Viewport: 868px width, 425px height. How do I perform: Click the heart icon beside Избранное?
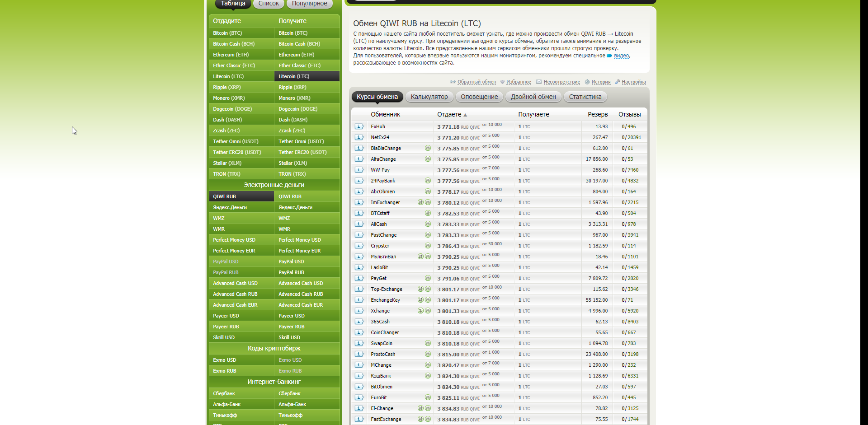[x=502, y=82]
